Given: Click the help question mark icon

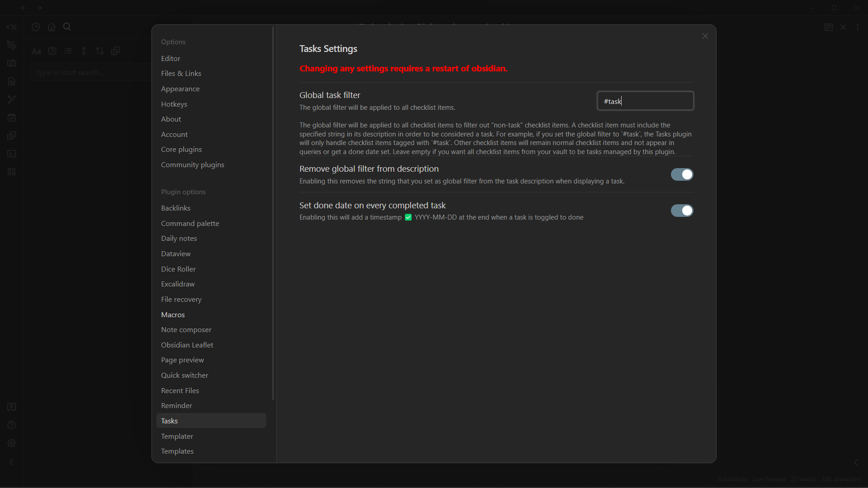Looking at the screenshot, I should (11, 424).
